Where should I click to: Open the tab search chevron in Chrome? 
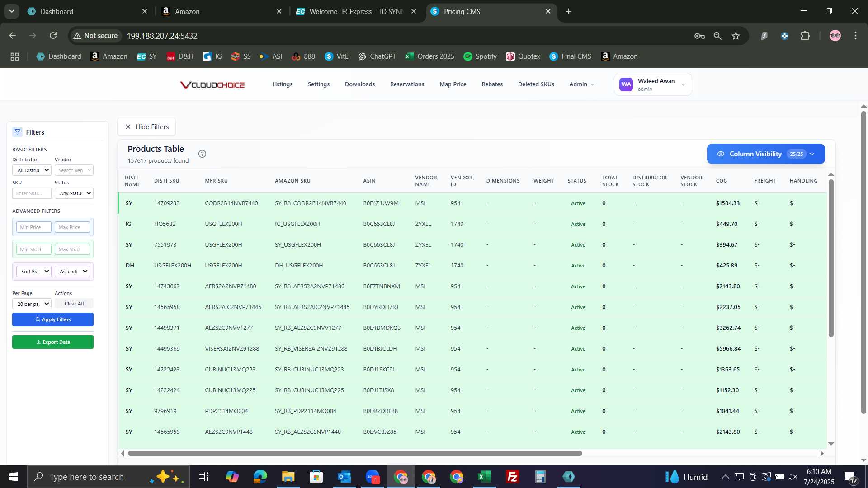coord(11,11)
